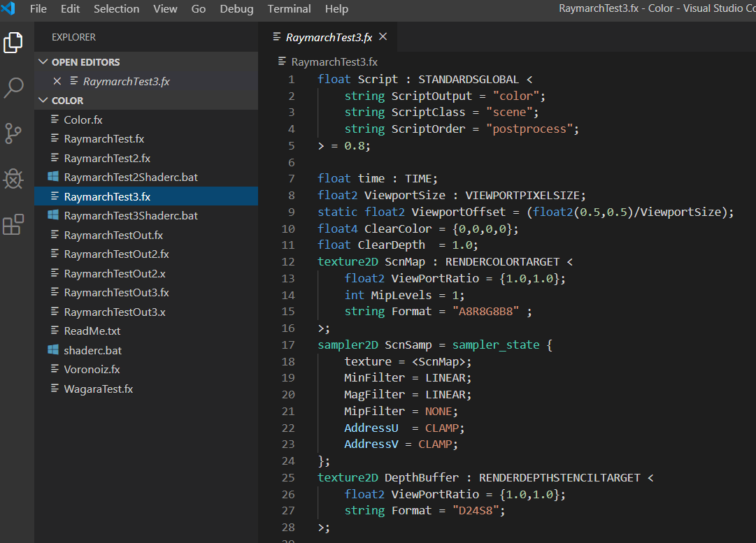The width and height of the screenshot is (756, 543).
Task: Click RENDERDEPTHSTENCILTARGET on line 25
Action: pyautogui.click(x=559, y=477)
